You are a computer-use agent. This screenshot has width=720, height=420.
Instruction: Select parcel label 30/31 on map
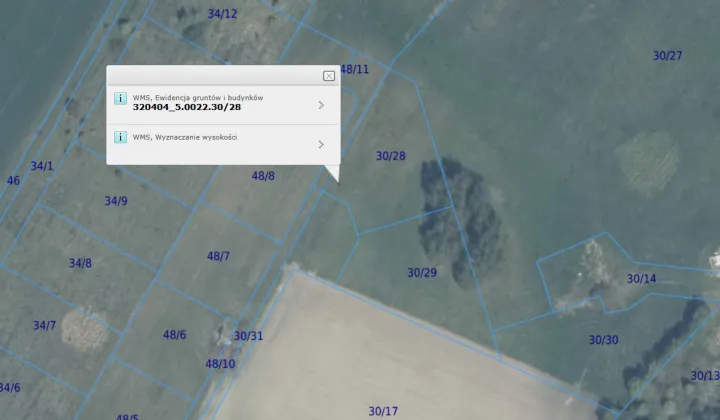pos(248,336)
